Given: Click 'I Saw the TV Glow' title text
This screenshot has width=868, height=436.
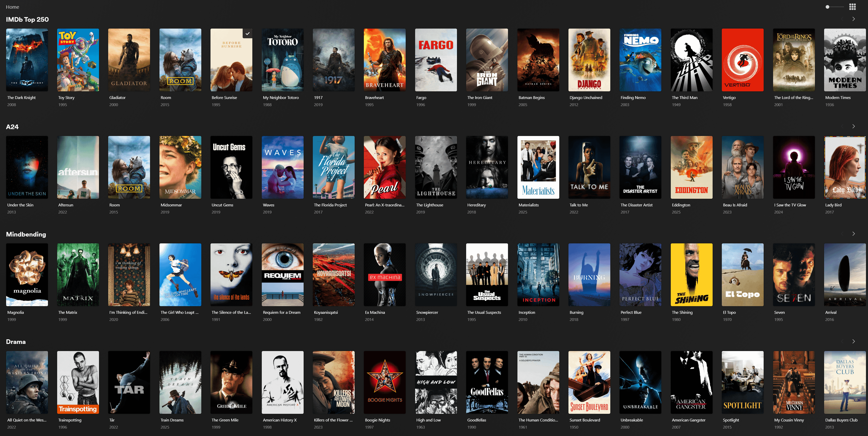Looking at the screenshot, I should pos(790,205).
